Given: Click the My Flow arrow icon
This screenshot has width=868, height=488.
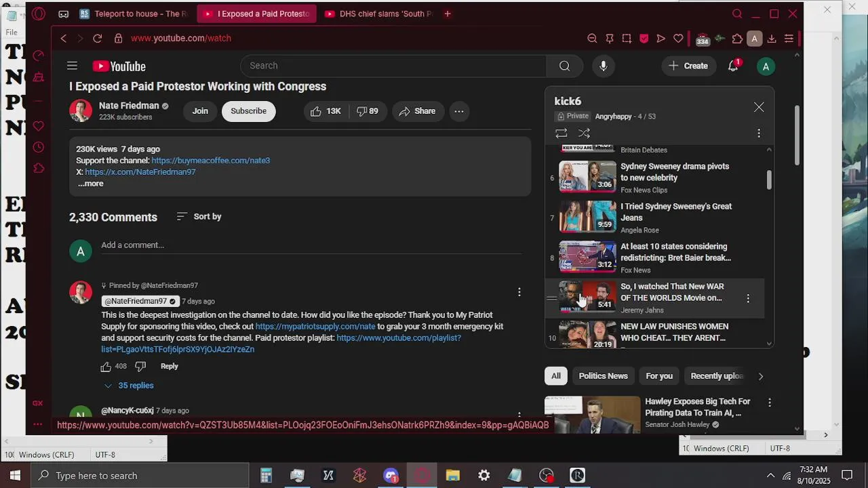Looking at the screenshot, I should click(x=661, y=39).
